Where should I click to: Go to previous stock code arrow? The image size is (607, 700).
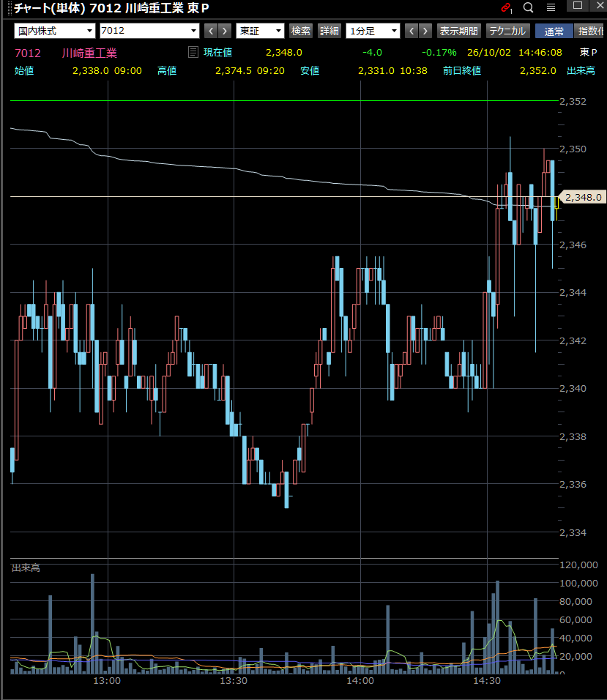[211, 31]
